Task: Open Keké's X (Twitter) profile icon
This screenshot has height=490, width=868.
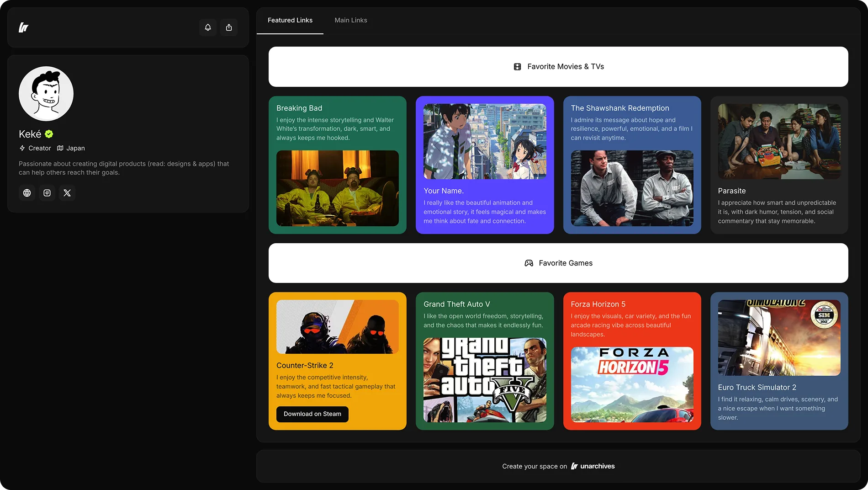Action: pyautogui.click(x=67, y=193)
